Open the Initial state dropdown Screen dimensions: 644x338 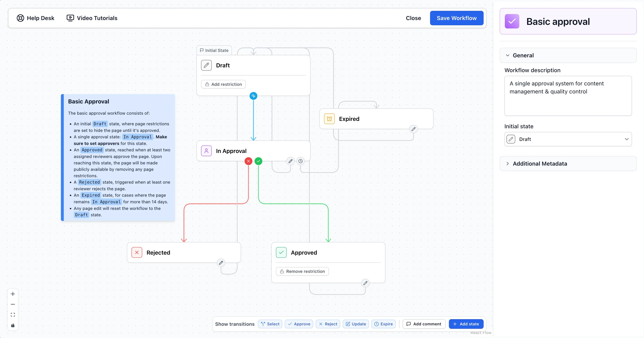pos(568,139)
